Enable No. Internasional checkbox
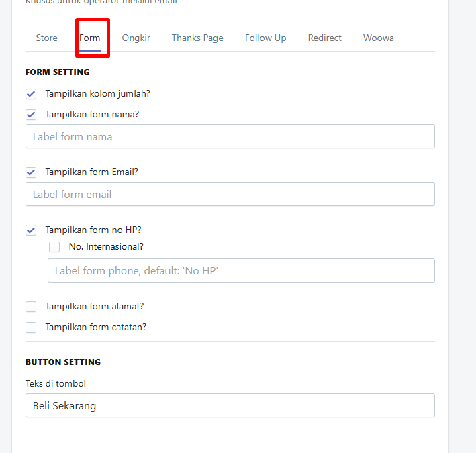The height and width of the screenshot is (453, 476). (x=54, y=247)
